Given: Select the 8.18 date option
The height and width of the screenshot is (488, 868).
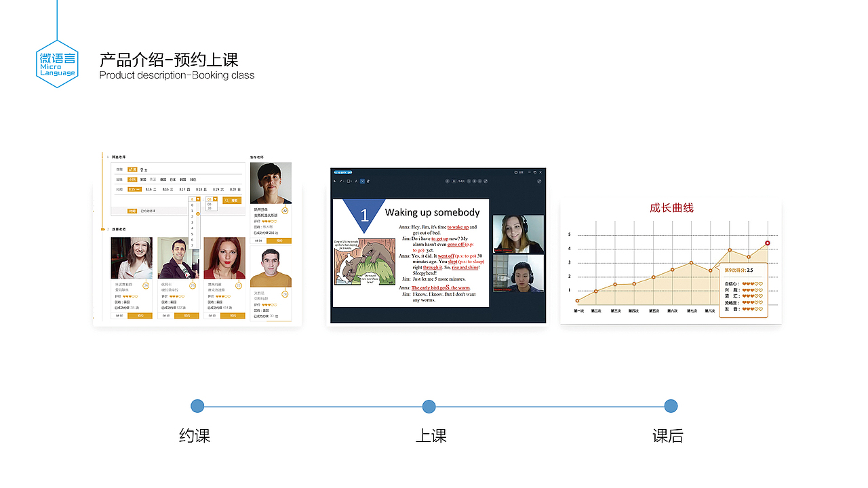Looking at the screenshot, I should 201,190.
